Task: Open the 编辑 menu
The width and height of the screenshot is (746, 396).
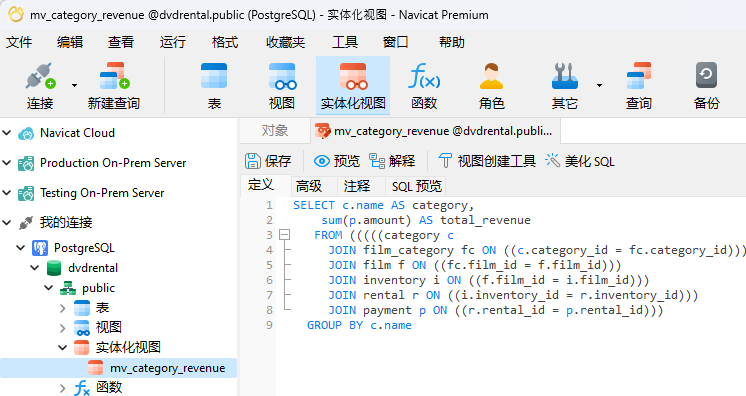Action: [70, 42]
